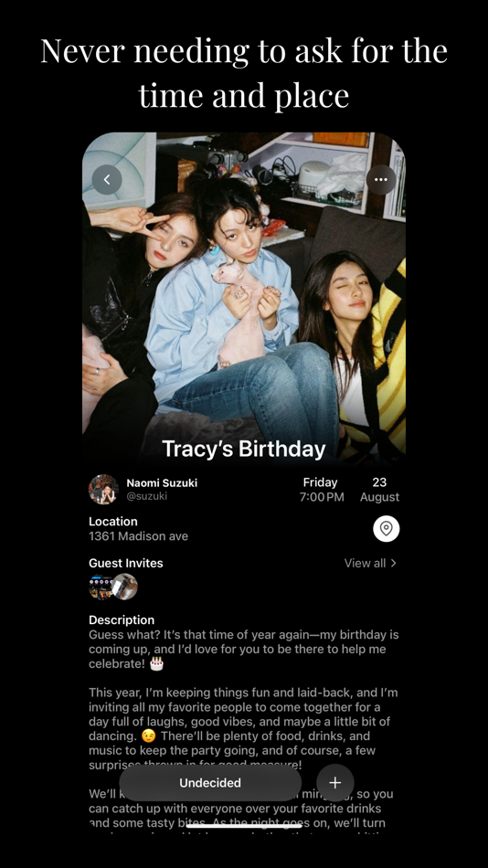Select the second guest invite avatar
Viewport: 488px width, 868px height.
(124, 587)
